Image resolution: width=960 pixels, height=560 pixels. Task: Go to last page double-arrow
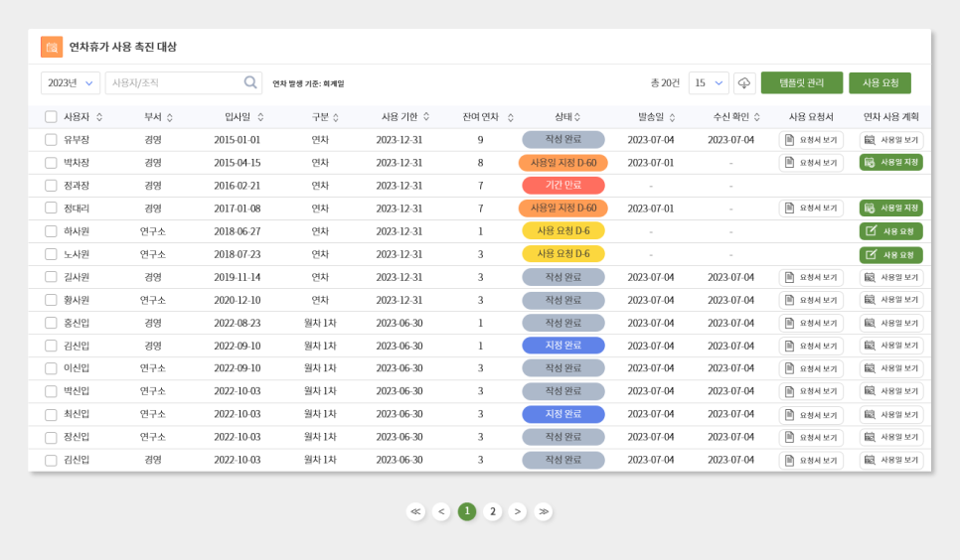[543, 511]
